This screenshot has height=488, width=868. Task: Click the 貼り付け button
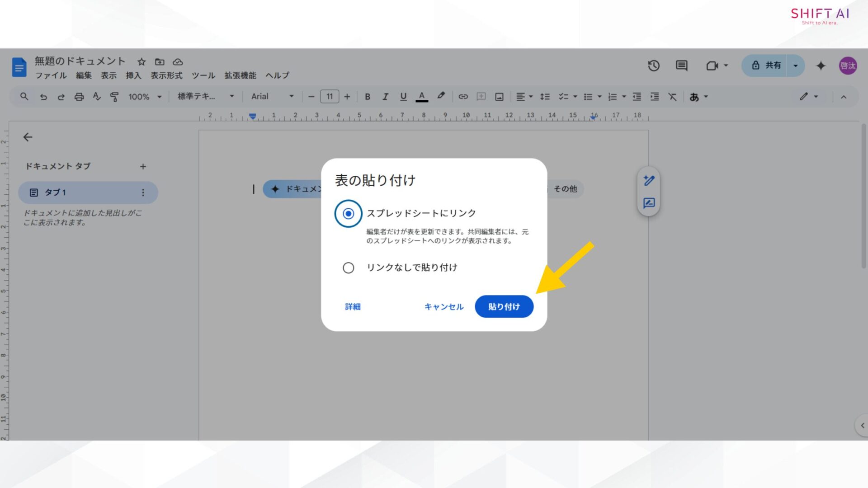(504, 306)
